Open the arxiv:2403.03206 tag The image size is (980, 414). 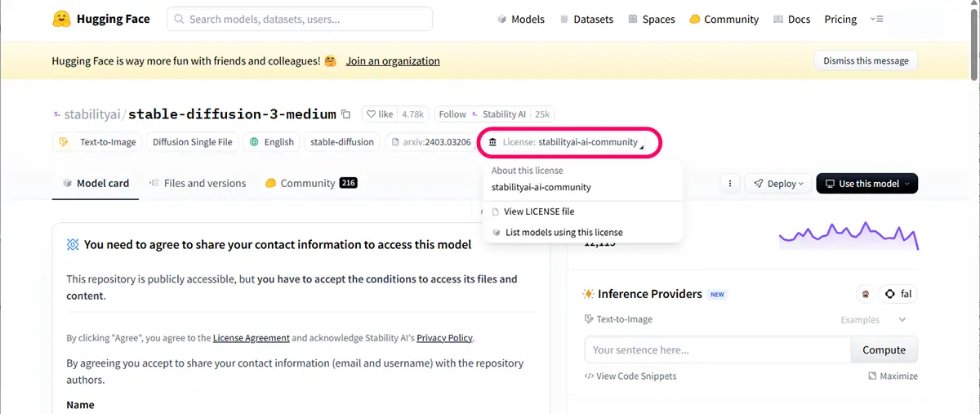coord(430,142)
